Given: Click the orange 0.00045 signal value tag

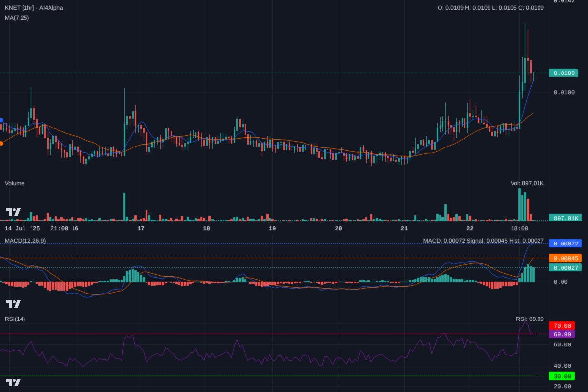Looking at the screenshot, I should coord(565,258).
